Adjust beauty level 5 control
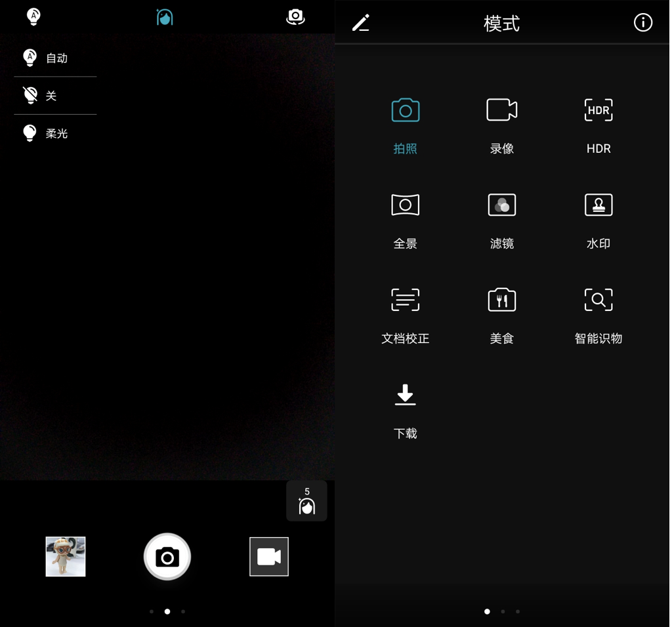The height and width of the screenshot is (627, 672). 307,500
